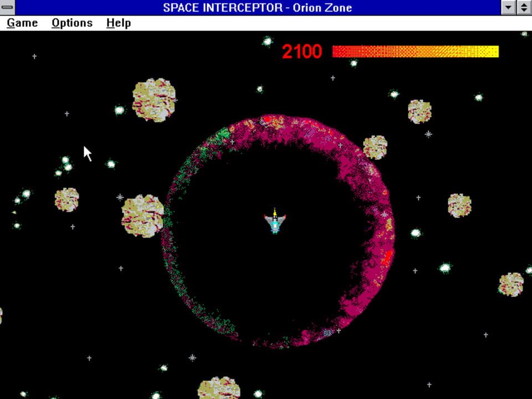Open the window control-menu box
The image size is (532, 399).
(x=7, y=7)
